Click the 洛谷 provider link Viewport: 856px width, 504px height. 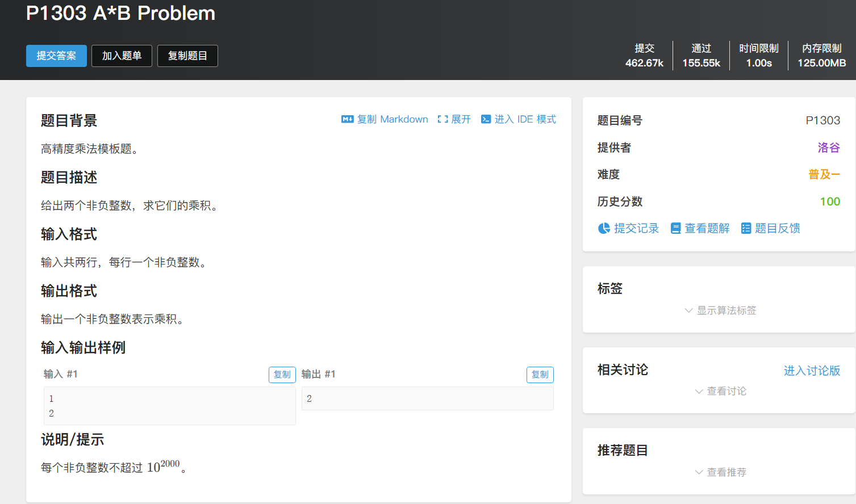[829, 148]
